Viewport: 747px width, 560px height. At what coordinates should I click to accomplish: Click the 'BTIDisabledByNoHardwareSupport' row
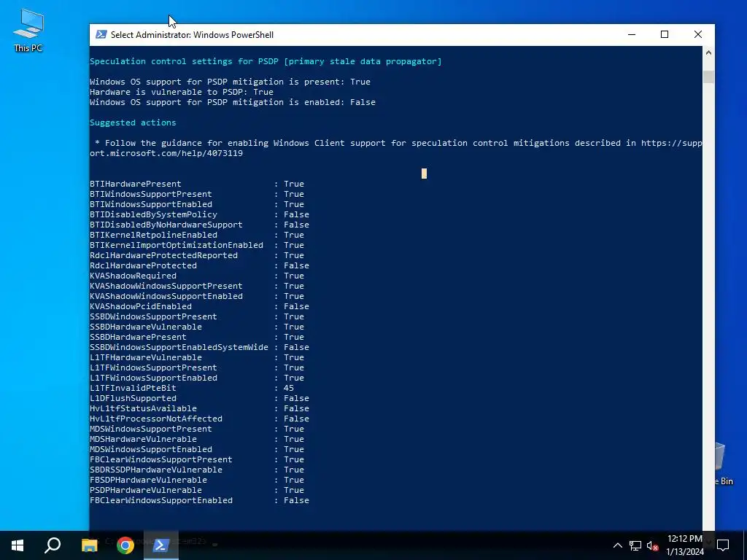[x=199, y=225]
